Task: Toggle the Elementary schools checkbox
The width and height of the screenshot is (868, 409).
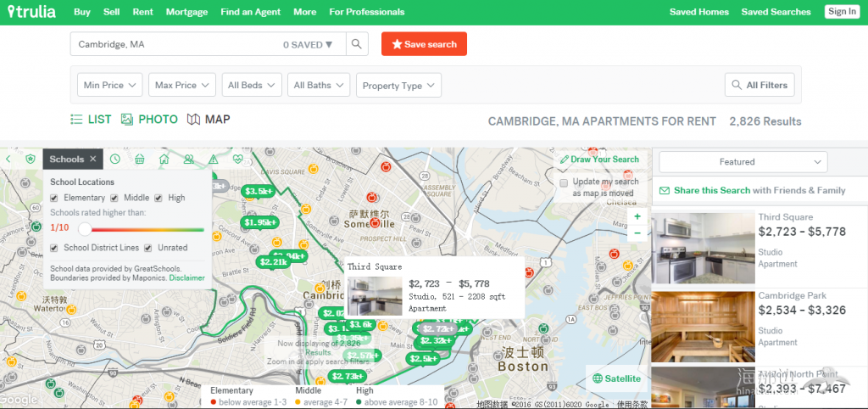Action: pos(53,198)
